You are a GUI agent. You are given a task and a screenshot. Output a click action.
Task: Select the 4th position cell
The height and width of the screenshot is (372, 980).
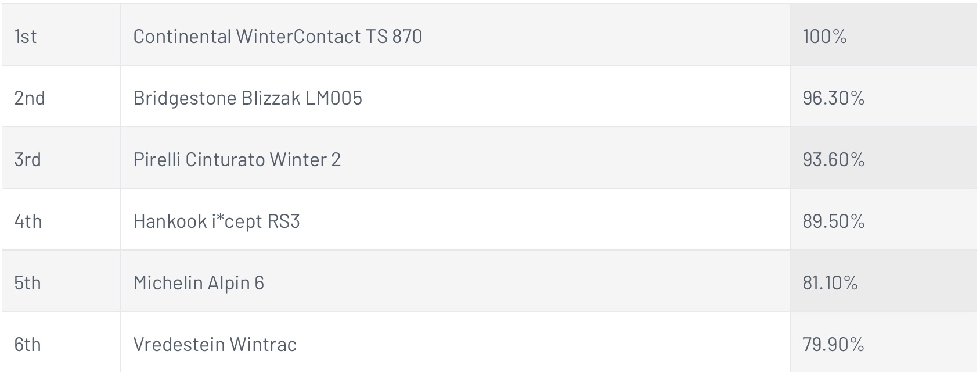point(62,220)
